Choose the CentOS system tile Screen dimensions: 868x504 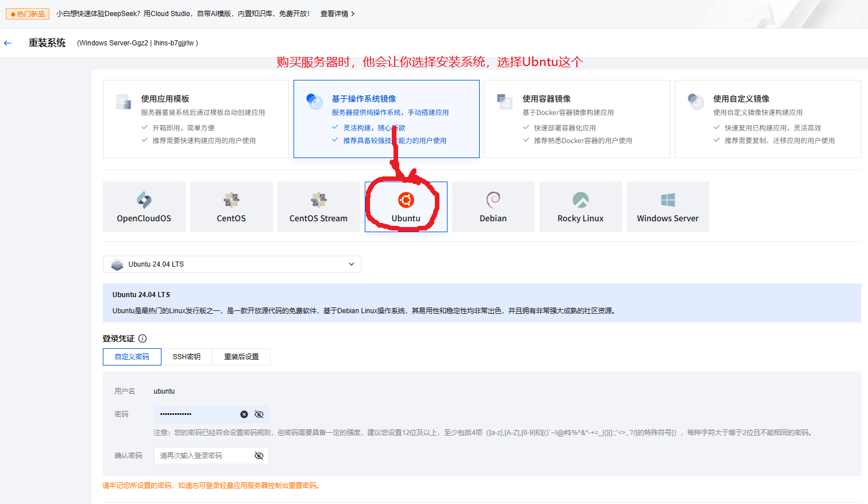(232, 207)
